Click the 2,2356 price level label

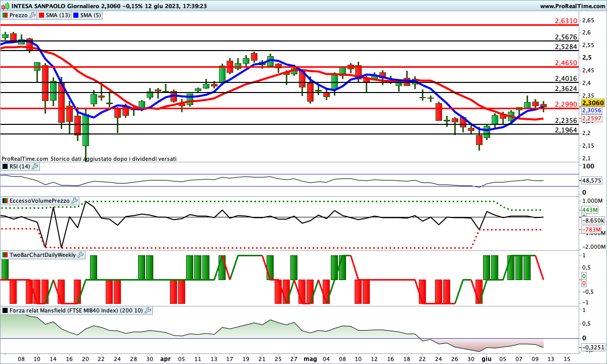click(566, 120)
